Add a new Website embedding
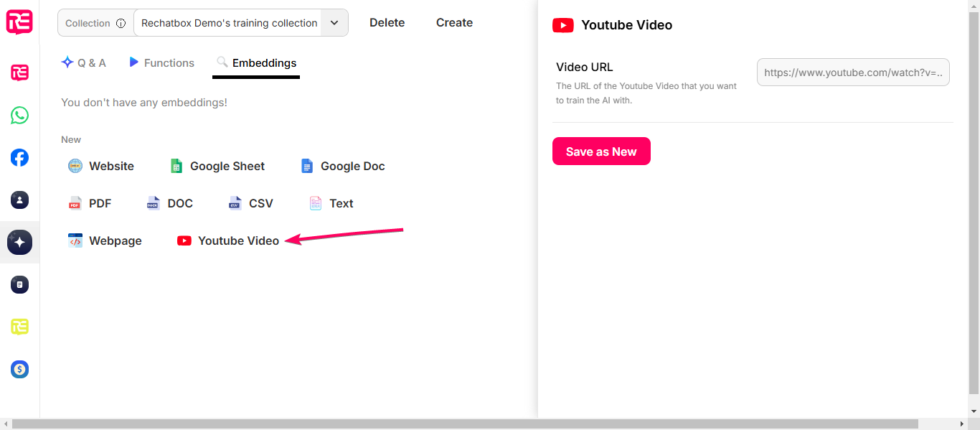The width and height of the screenshot is (980, 430). coord(101,166)
